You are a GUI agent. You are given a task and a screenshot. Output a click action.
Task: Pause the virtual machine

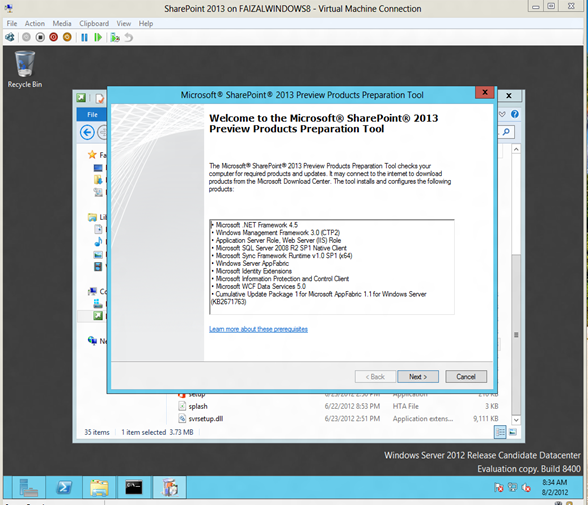pyautogui.click(x=84, y=37)
